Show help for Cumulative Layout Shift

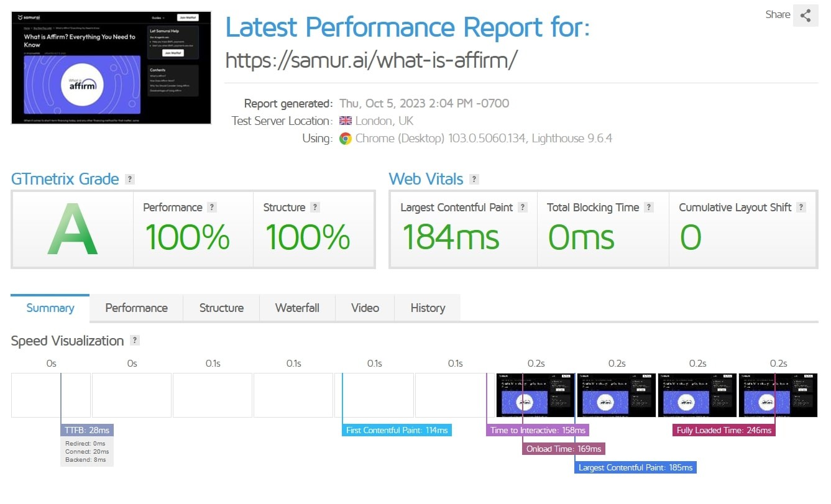tap(801, 208)
